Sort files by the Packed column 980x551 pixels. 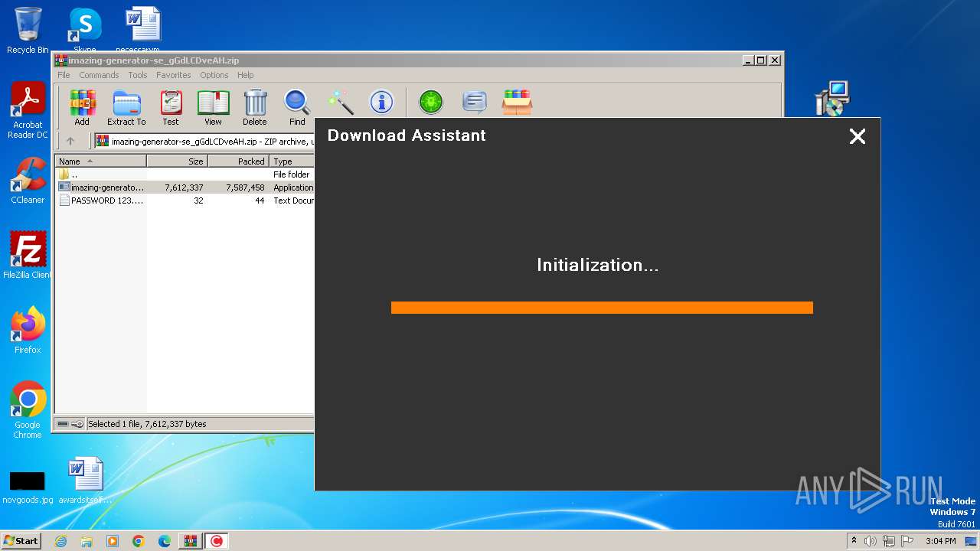[x=238, y=161]
